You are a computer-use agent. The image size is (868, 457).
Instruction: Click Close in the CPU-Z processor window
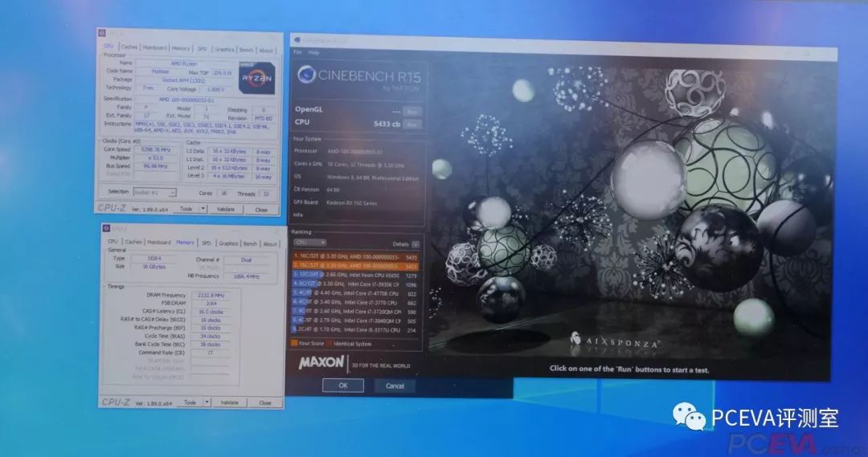tap(261, 210)
